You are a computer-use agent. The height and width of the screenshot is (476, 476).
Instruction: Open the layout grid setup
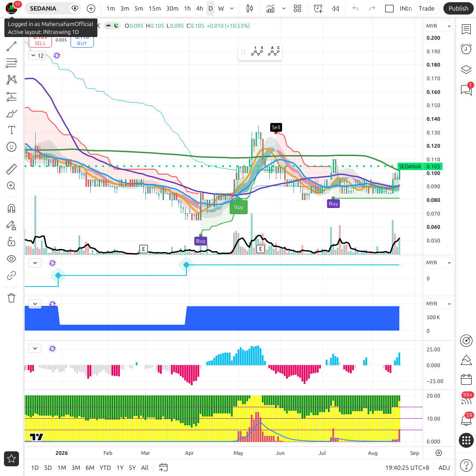pos(297,8)
